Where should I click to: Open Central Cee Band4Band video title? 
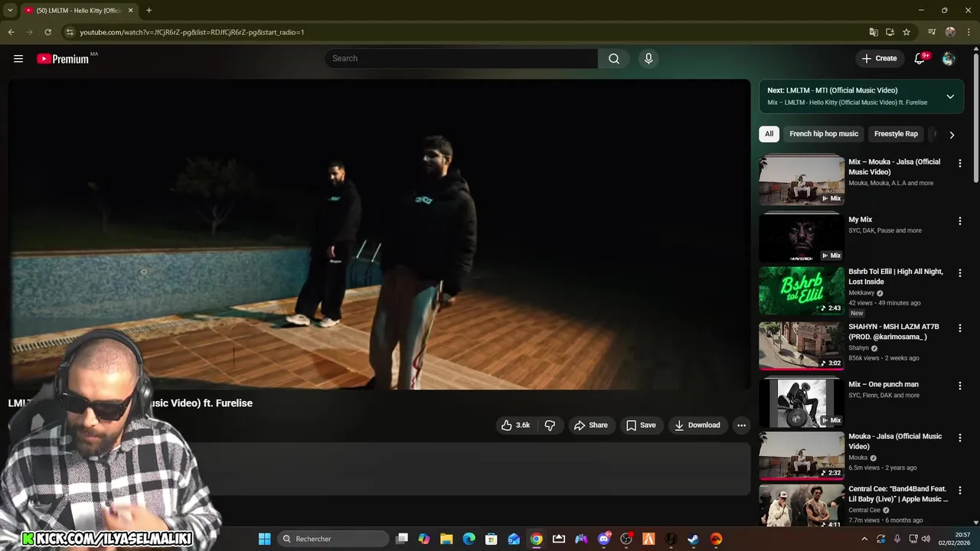(898, 494)
